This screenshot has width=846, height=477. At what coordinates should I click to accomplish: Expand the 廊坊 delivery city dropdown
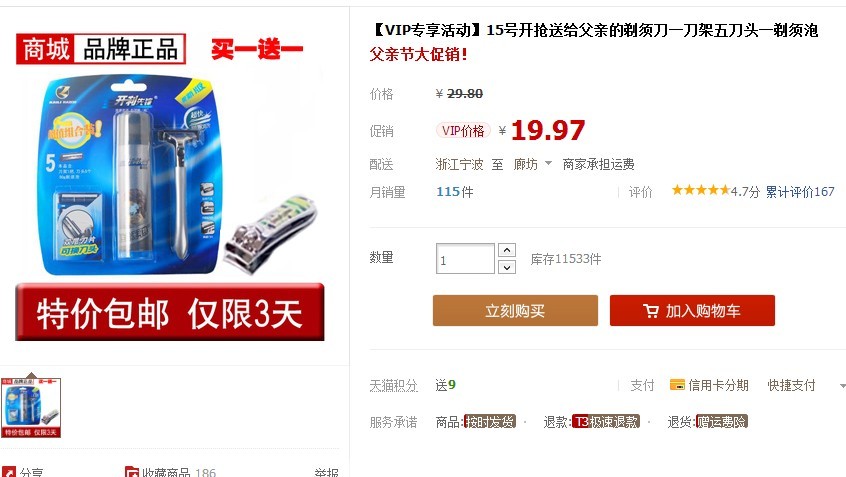[548, 163]
